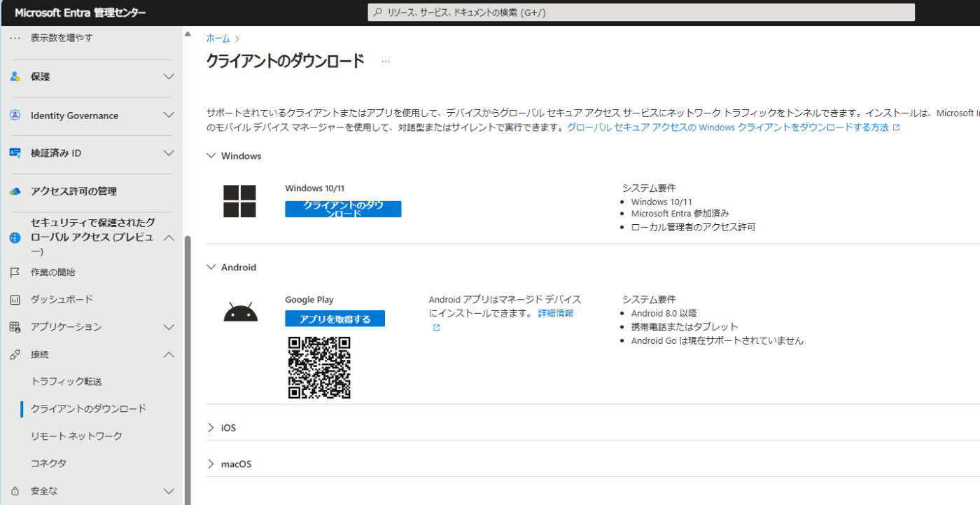
Task: Select クライアントのダウンロード in the sidebar
Action: tap(89, 409)
